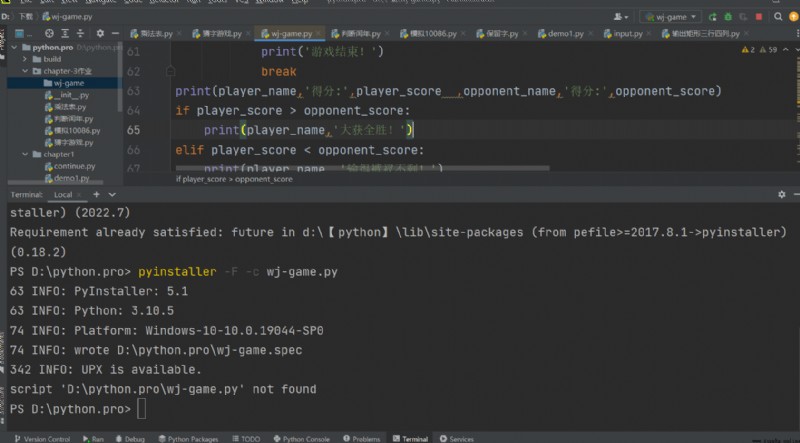The image size is (800, 443).
Task: Open the Run tool window
Action: click(93, 439)
